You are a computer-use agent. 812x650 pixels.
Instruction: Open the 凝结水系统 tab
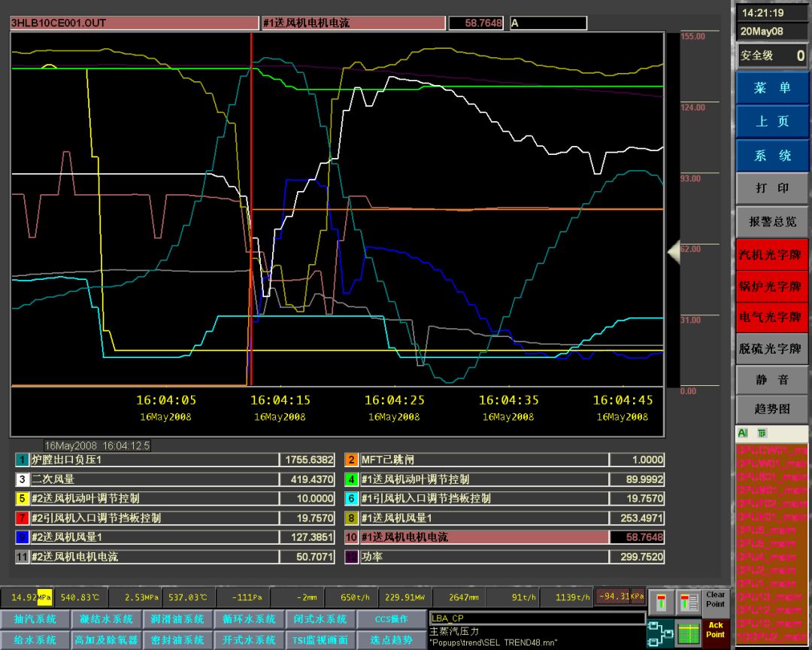(106, 619)
